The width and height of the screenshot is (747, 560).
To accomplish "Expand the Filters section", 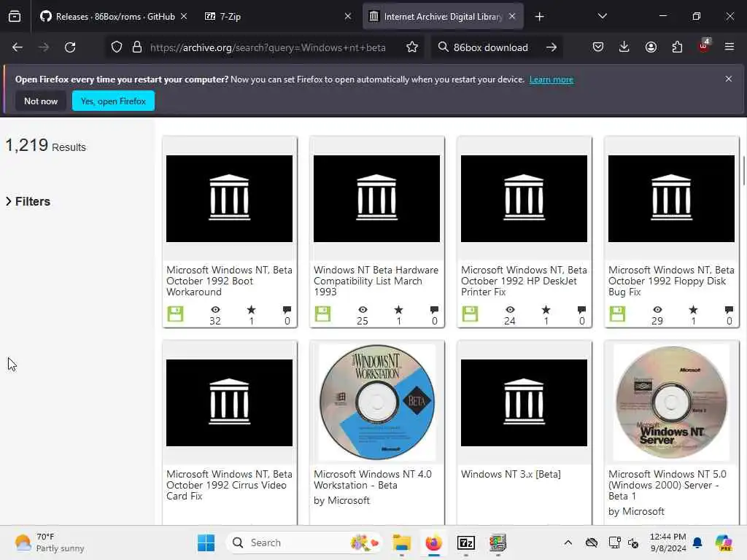I will click(x=28, y=201).
